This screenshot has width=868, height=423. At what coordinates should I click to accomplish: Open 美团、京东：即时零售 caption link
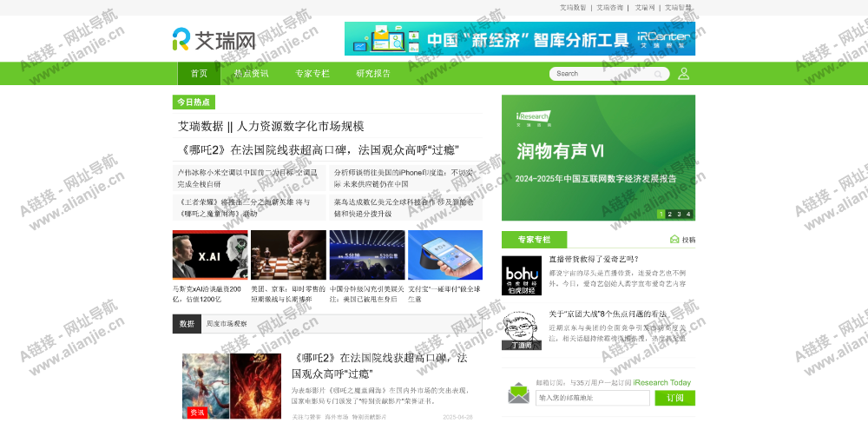tap(288, 294)
